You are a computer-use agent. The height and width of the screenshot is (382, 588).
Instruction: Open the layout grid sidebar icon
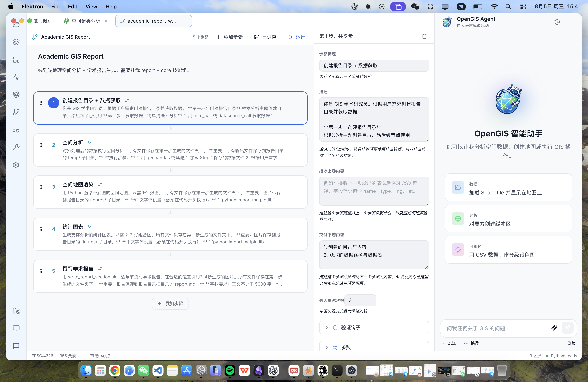pos(16,60)
